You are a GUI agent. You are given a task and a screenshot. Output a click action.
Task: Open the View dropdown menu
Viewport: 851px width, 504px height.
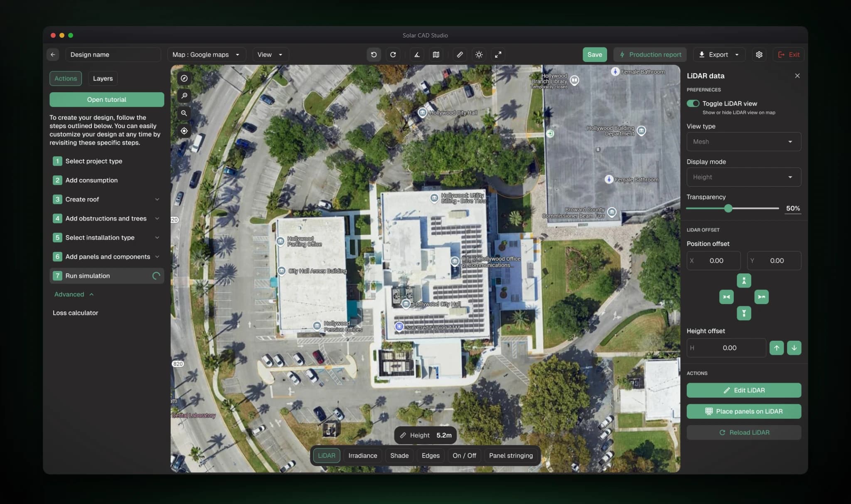click(x=270, y=54)
